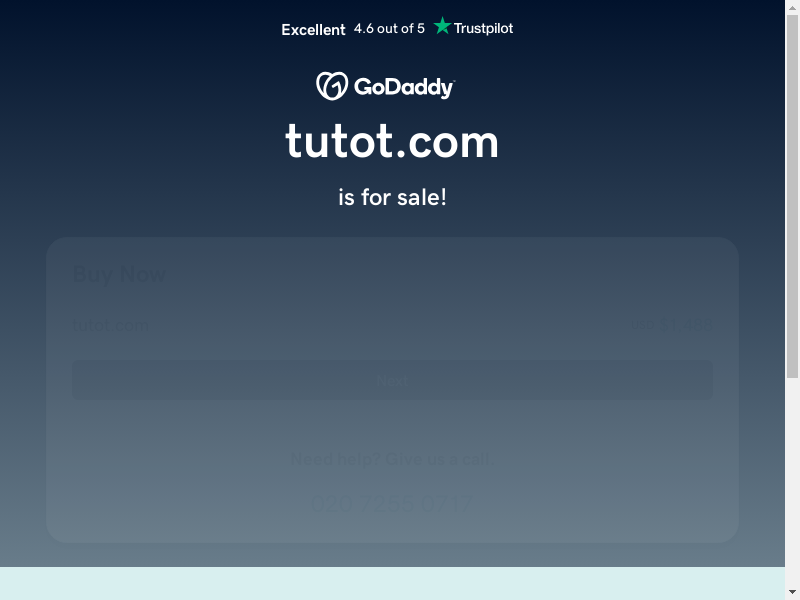Click the green Trustpilot star icon
This screenshot has width=800, height=600.
442,26
